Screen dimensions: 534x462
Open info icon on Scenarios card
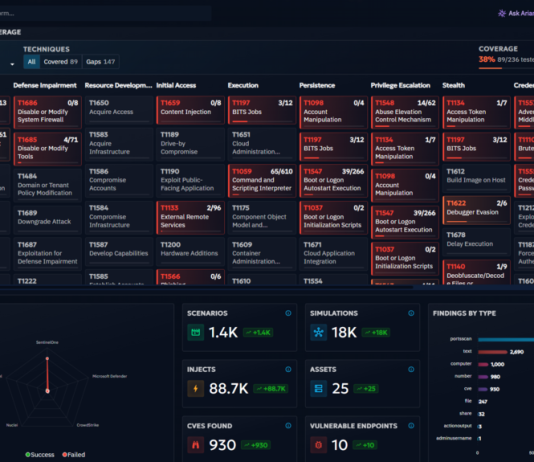click(288, 313)
